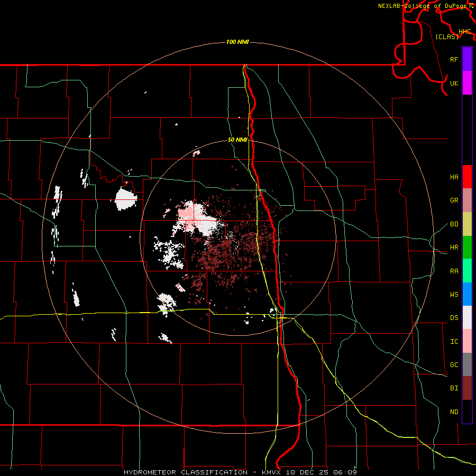The height and width of the screenshot is (476, 476).
Task: Click the [CLAS] units label
Action: coord(447,36)
